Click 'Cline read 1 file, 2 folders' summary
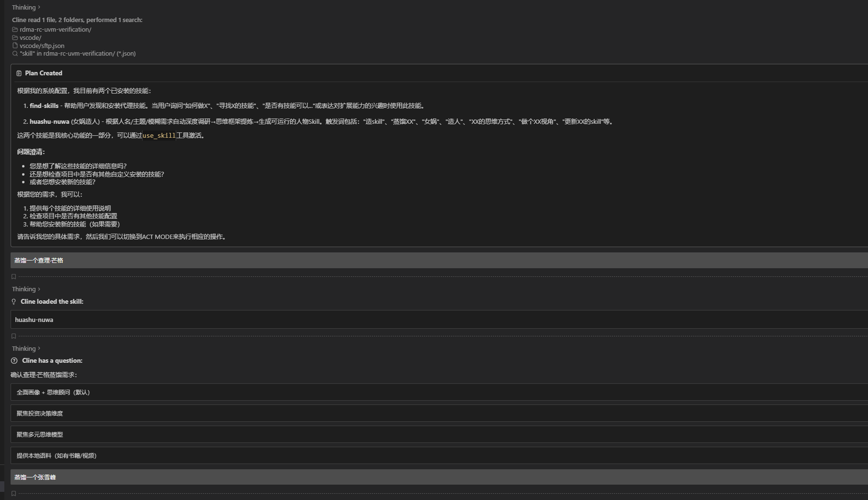 pos(77,20)
